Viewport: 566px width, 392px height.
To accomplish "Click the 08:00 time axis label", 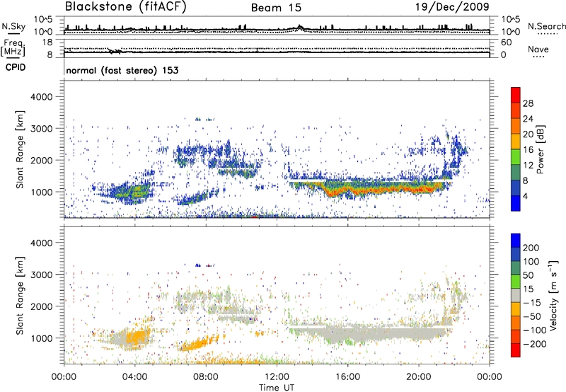I will pyautogui.click(x=206, y=377).
